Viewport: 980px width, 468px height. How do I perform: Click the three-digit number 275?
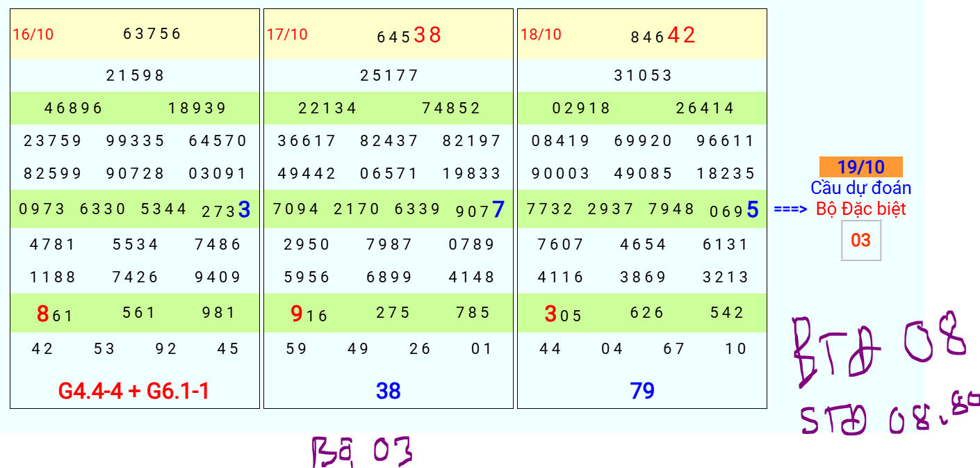393,312
